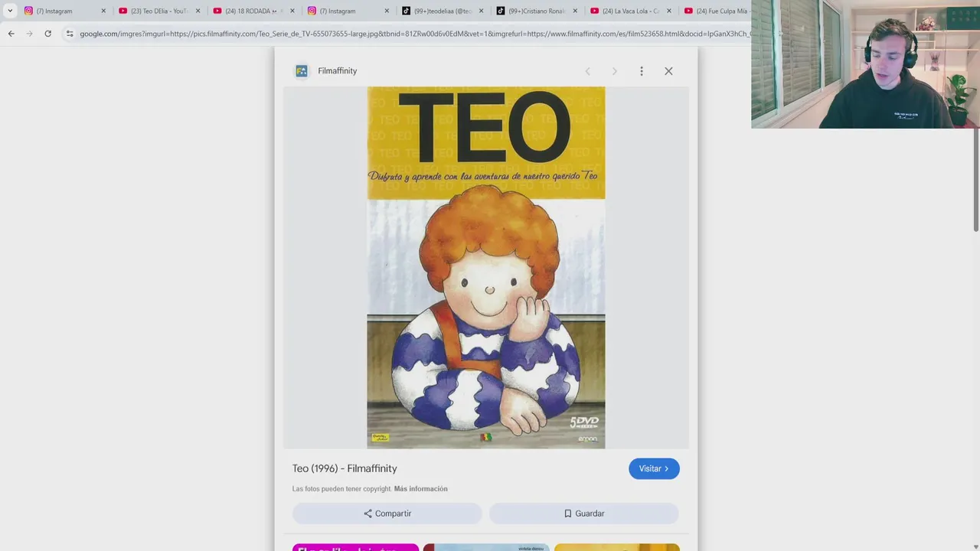
Task: Open the tab search dropdown arrow
Action: point(10,11)
